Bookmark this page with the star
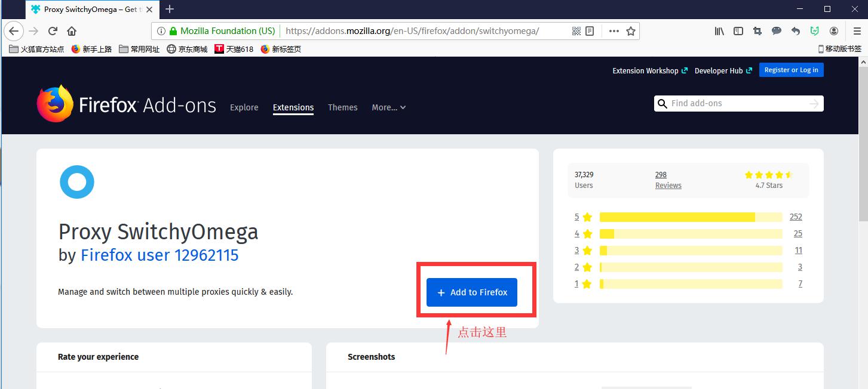The width and height of the screenshot is (868, 389). [631, 31]
